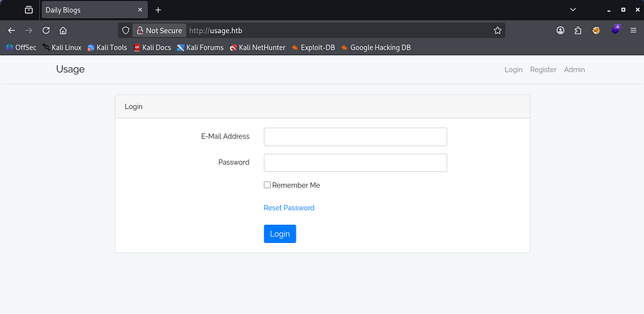Click the shield tracking protection icon

[x=126, y=31]
